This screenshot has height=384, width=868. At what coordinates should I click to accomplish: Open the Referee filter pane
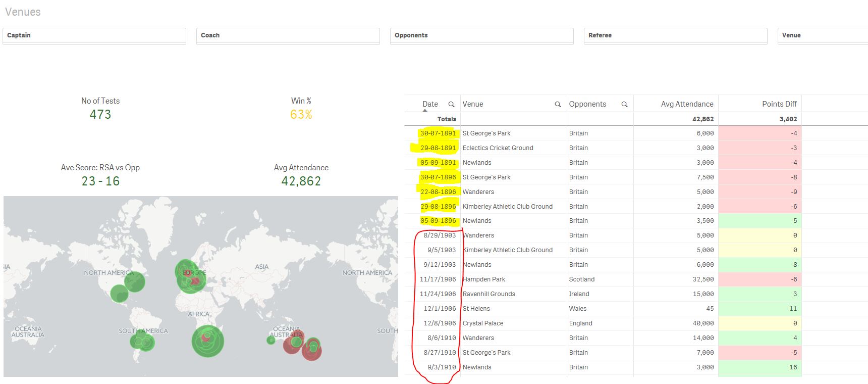tap(676, 35)
